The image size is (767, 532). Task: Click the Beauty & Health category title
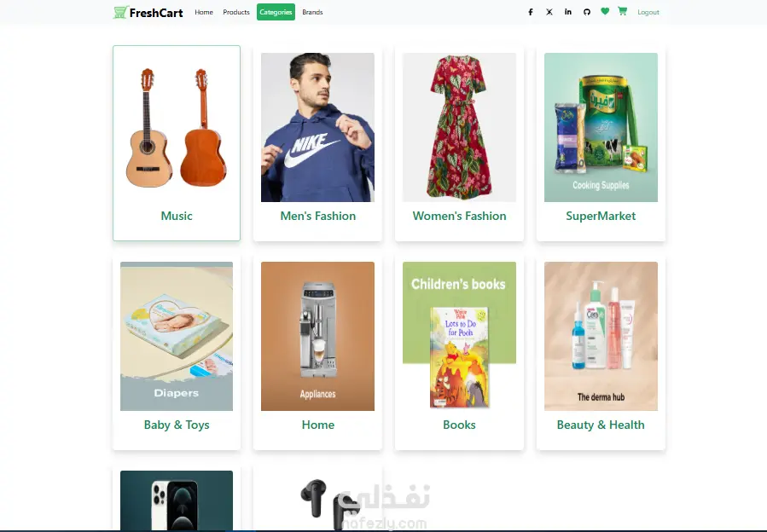[x=601, y=425]
